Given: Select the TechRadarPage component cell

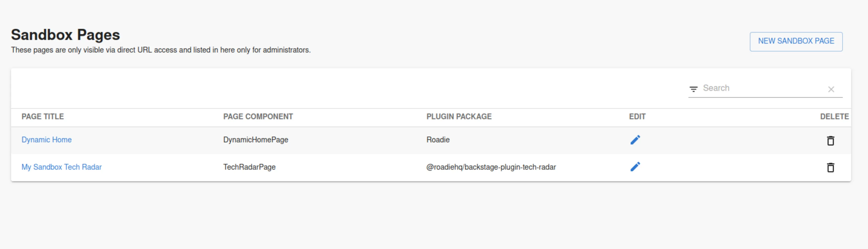Looking at the screenshot, I should [249, 167].
